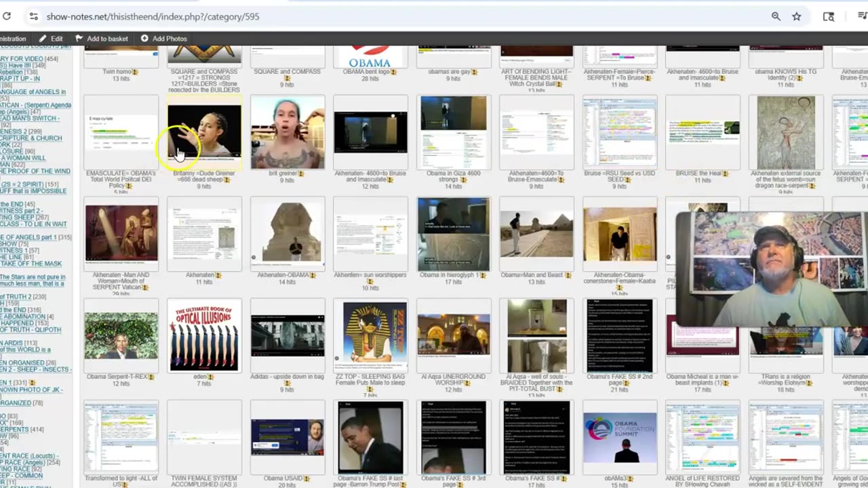Click the caption 'Bruise =RSU Seed vs USD SEED'
This screenshot has height=488, width=868.
pyautogui.click(x=620, y=177)
